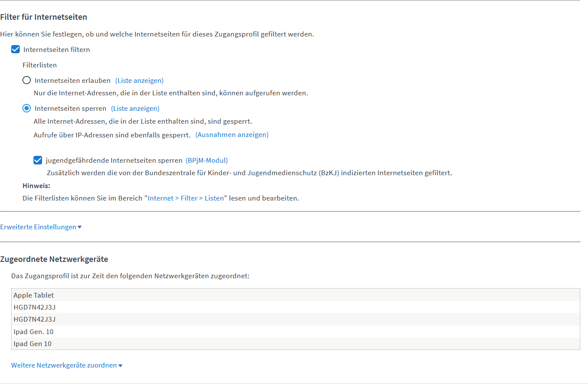Uncheck the Internetseiten filtern checkbox
588x386 pixels.
point(15,49)
